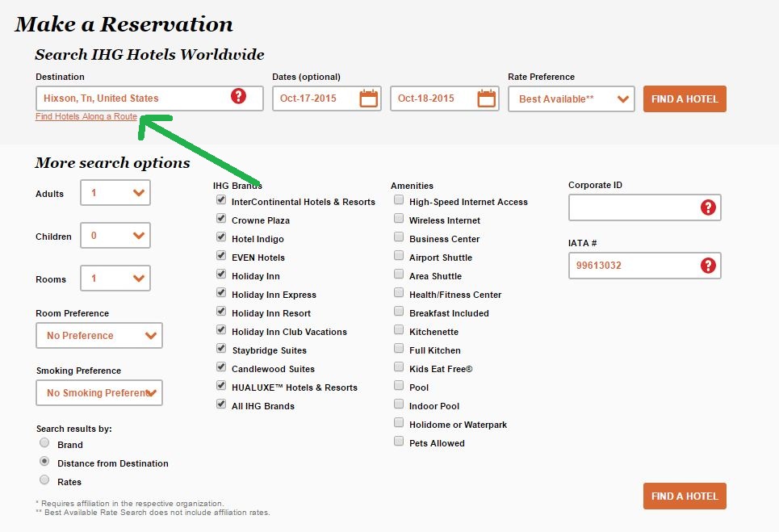Open Find Hotels Along a Route link
The image size is (779, 532).
86,117
